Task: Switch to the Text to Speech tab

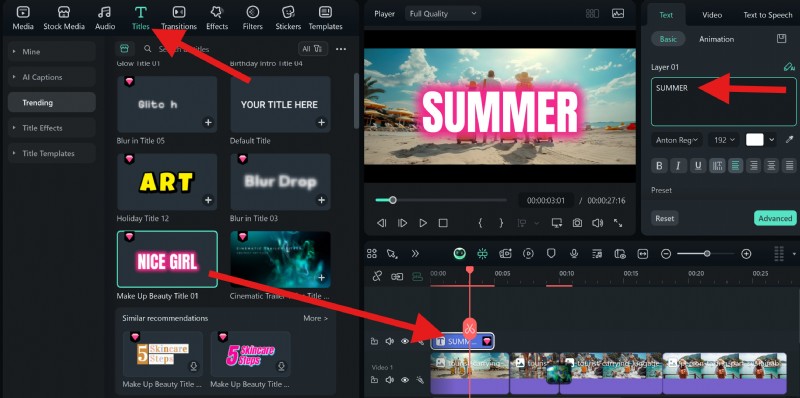Action: click(767, 15)
